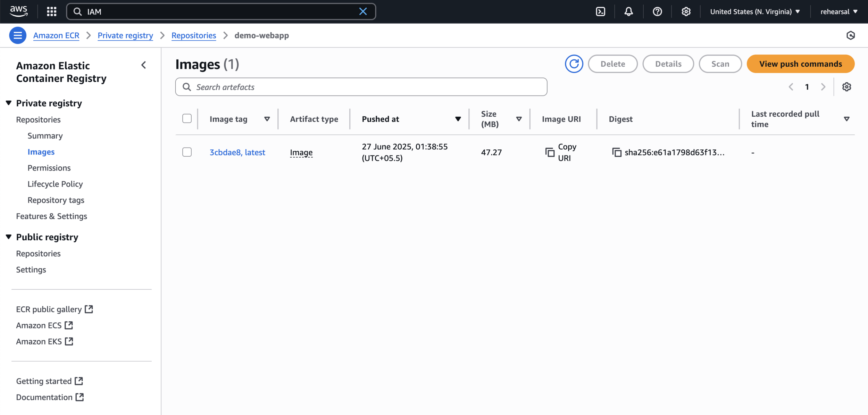Collapse the Private registry section

[9, 103]
